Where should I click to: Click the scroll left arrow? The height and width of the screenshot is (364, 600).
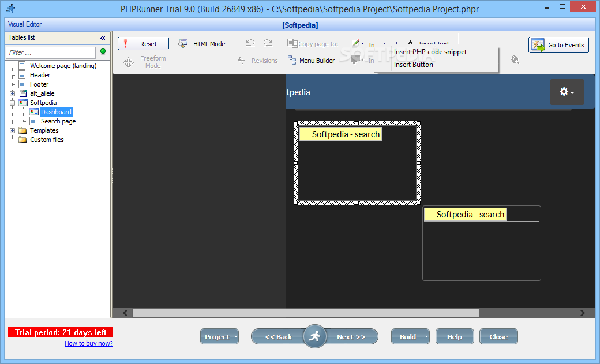pyautogui.click(x=125, y=313)
